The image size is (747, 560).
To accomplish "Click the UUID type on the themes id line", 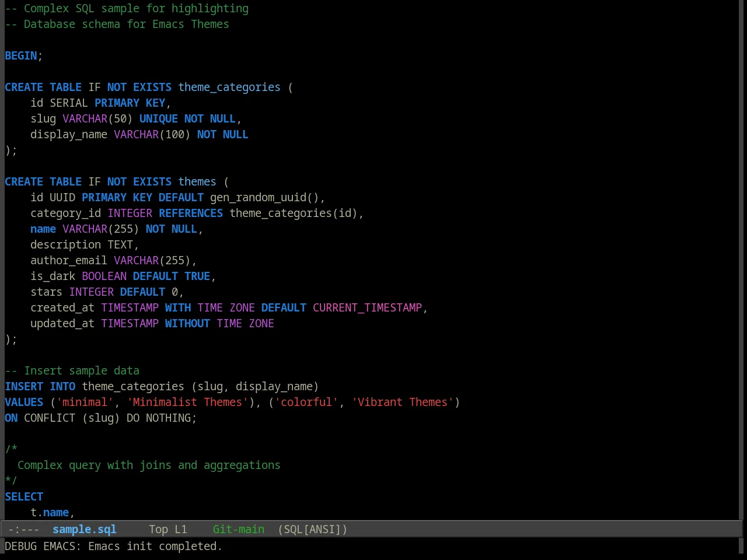I will tap(62, 197).
